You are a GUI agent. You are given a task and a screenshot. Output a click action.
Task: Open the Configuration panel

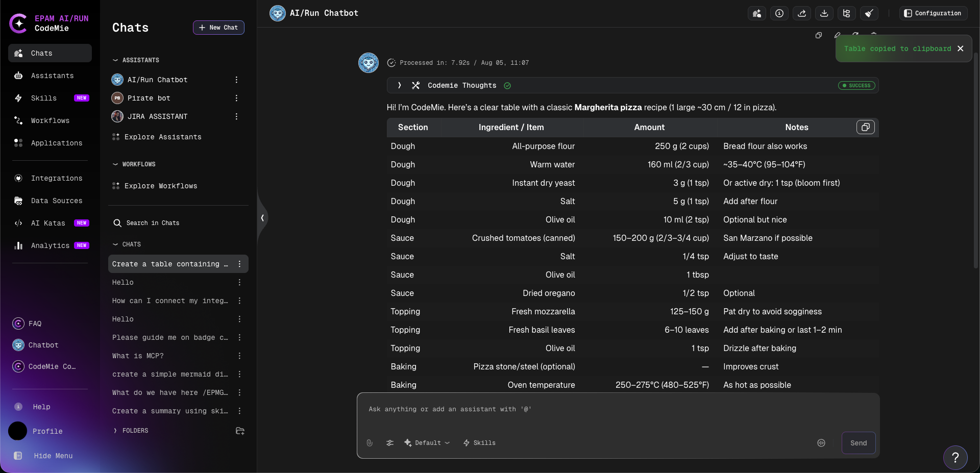[933, 13]
